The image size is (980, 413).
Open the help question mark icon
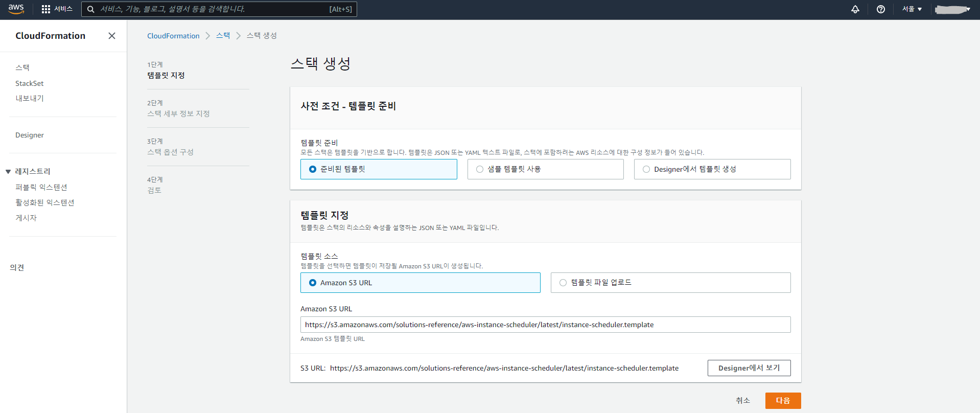[x=881, y=9]
